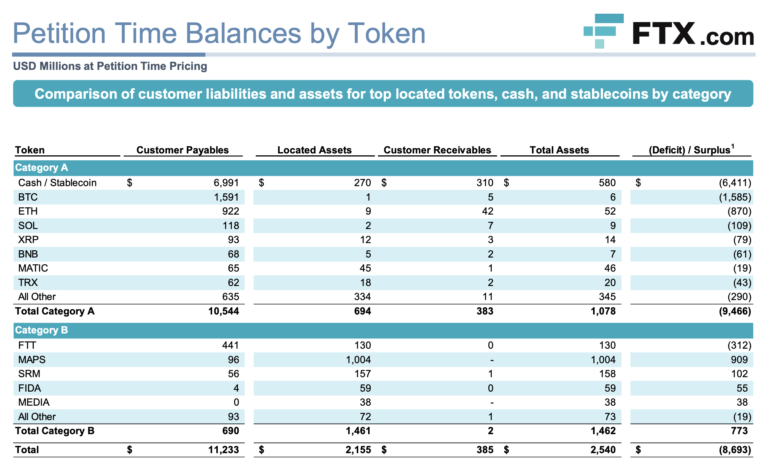Click the FTX.com logo
The image size is (768, 471).
point(669,31)
